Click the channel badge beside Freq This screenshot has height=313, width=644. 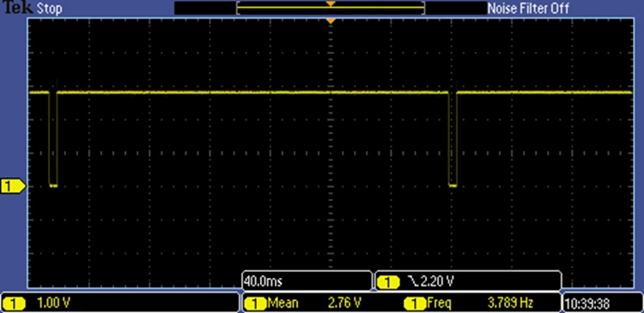[416, 304]
